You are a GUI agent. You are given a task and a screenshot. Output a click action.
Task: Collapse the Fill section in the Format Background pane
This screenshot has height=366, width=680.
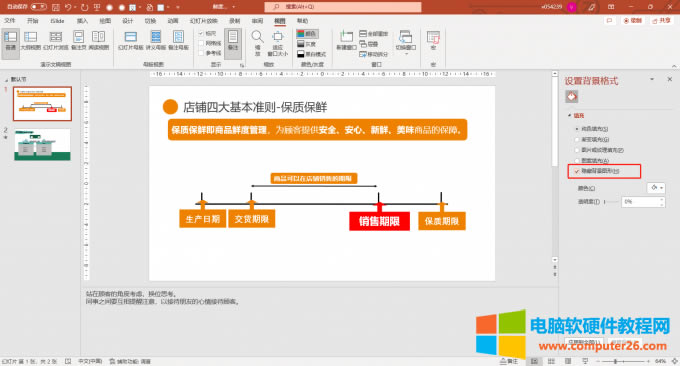coord(569,115)
